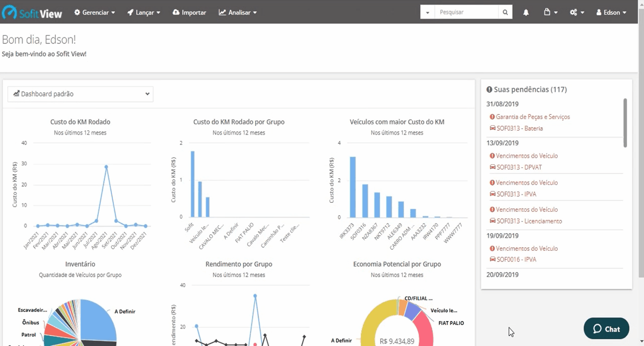The width and height of the screenshot is (644, 346).
Task: Open the notifications bell
Action: 526,12
